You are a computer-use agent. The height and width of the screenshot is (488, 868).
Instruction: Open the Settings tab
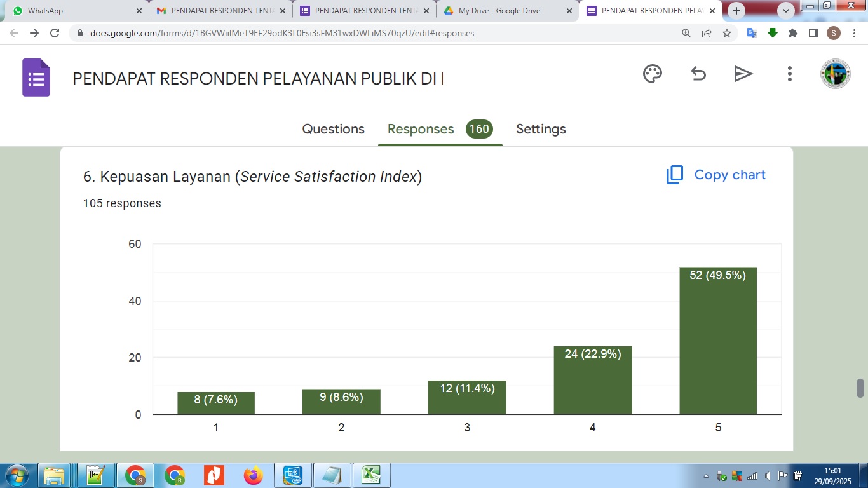coord(541,129)
